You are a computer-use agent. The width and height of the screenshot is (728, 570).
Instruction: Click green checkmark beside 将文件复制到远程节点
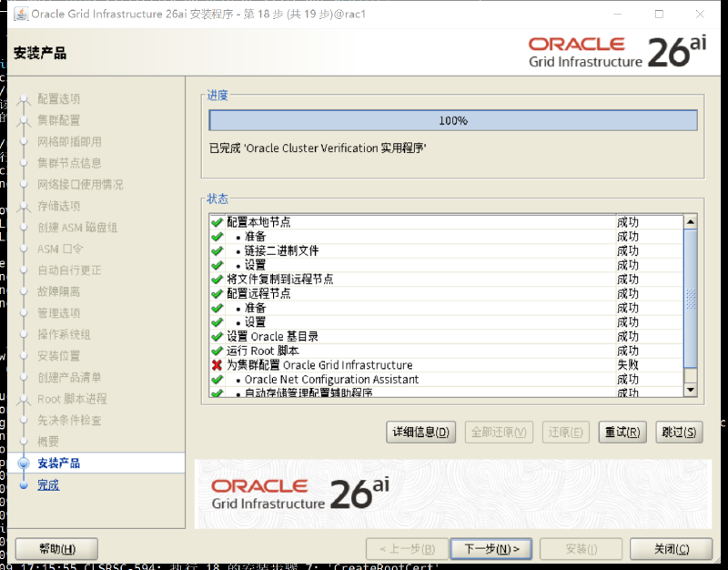[217, 280]
